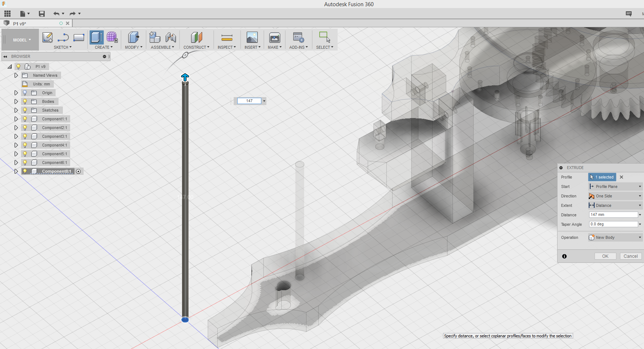This screenshot has width=644, height=349.
Task: Select the Press Pull modify icon
Action: click(x=133, y=37)
